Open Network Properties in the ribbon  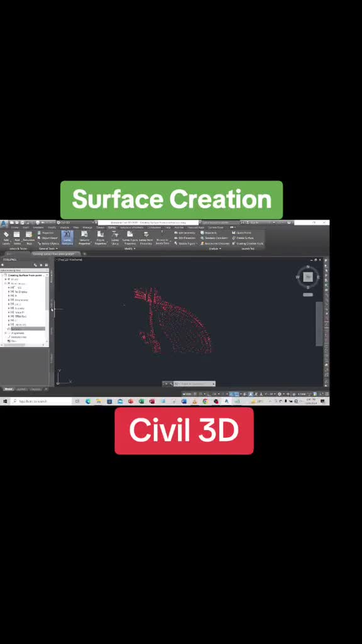(x=85, y=238)
